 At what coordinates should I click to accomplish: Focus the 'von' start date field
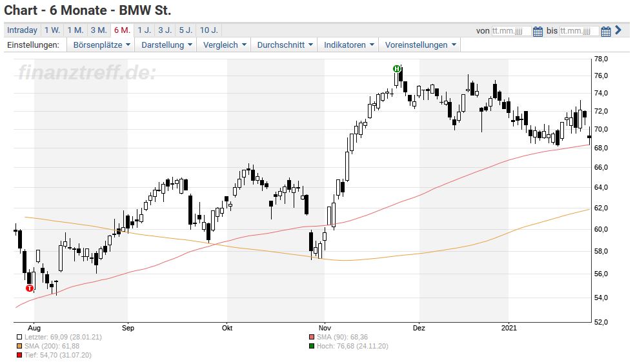click(511, 31)
